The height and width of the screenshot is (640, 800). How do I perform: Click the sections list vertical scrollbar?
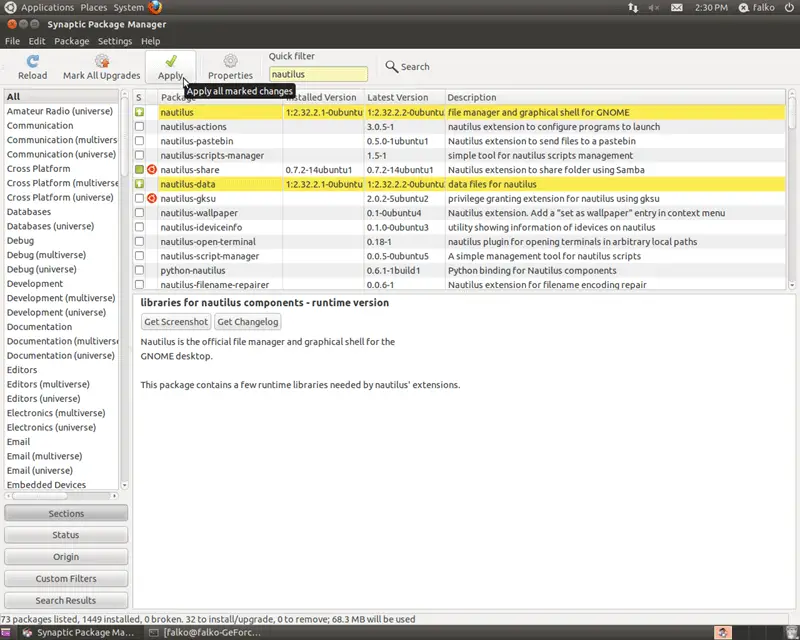[x=124, y=289]
